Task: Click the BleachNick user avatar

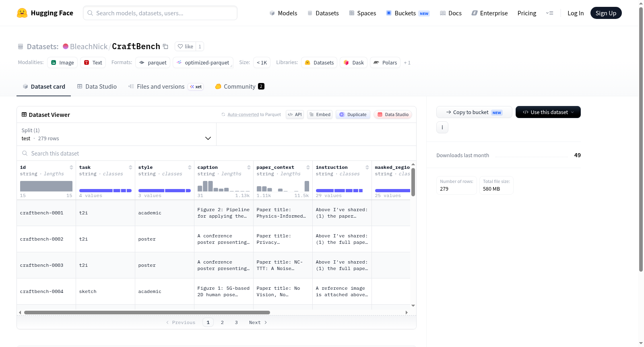Action: [x=66, y=46]
